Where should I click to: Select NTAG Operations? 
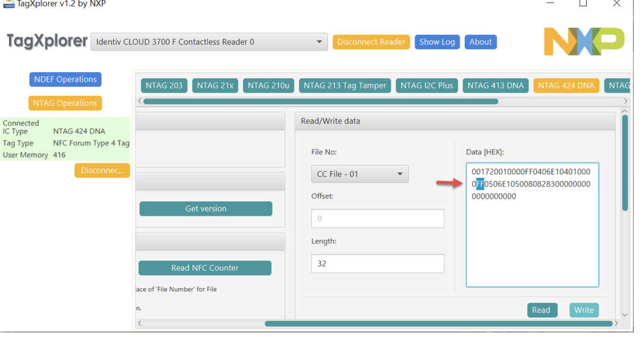[x=65, y=103]
